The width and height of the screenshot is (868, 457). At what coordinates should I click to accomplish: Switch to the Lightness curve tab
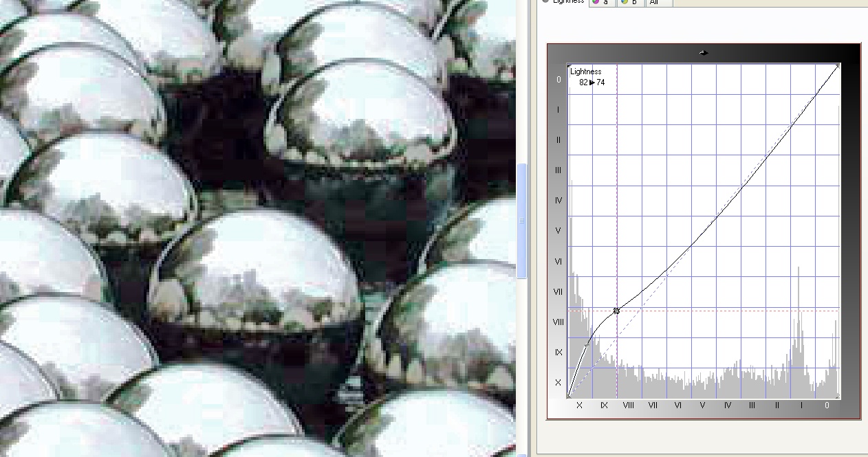(x=563, y=2)
